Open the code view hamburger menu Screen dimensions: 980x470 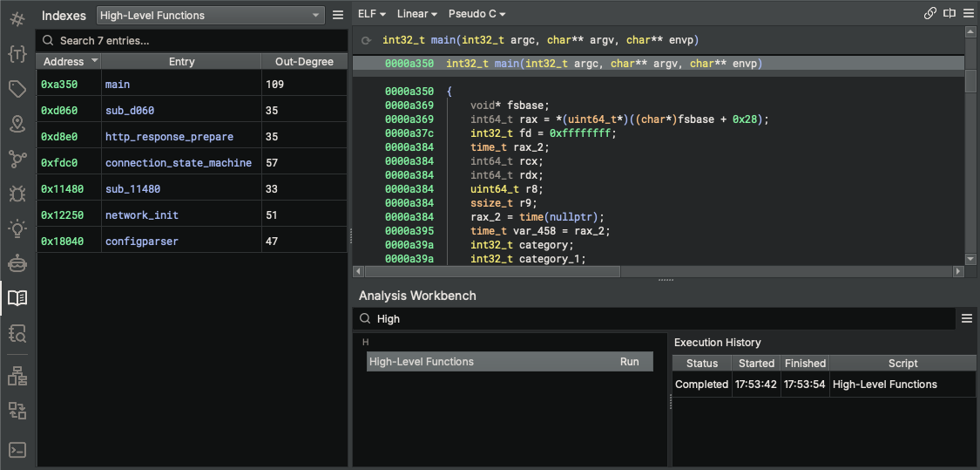[x=968, y=13]
